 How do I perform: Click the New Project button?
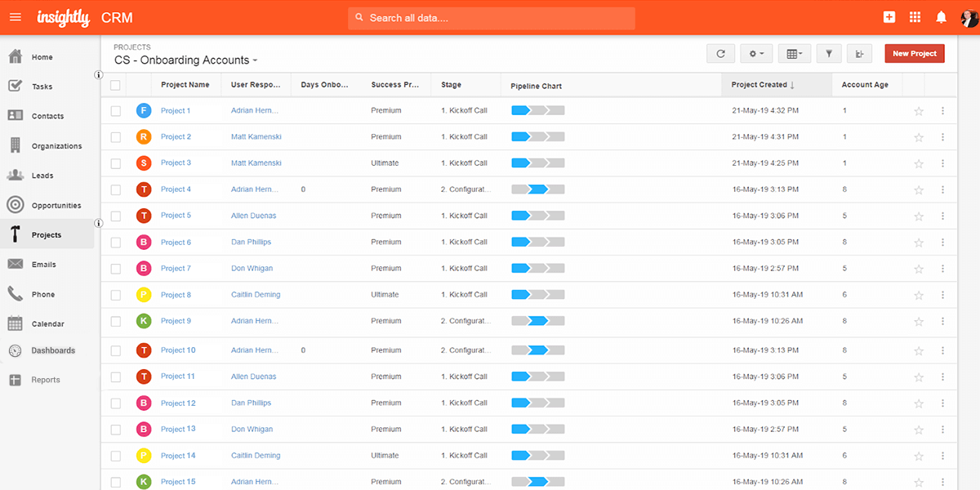(x=914, y=52)
